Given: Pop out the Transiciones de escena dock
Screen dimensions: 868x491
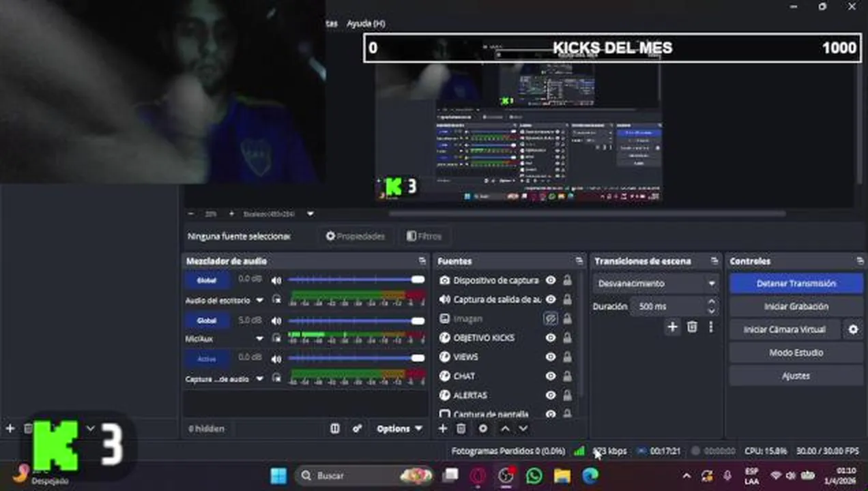Looking at the screenshot, I should [714, 261].
